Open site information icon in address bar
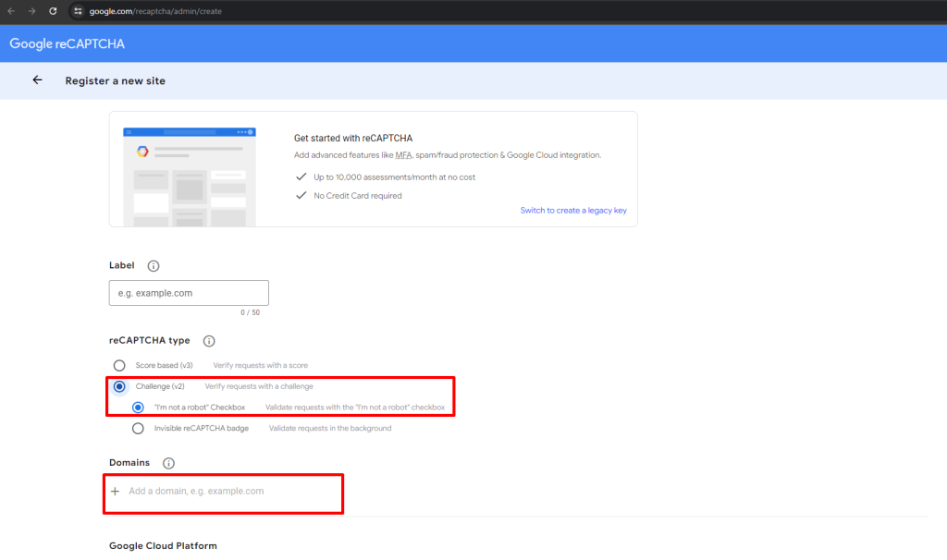 pyautogui.click(x=78, y=11)
